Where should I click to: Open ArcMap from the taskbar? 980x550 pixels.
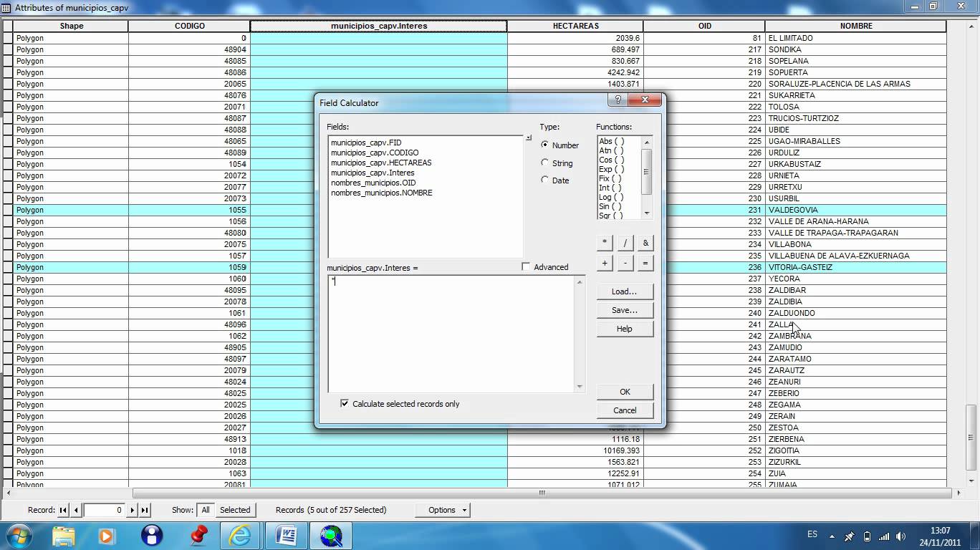pyautogui.click(x=331, y=535)
